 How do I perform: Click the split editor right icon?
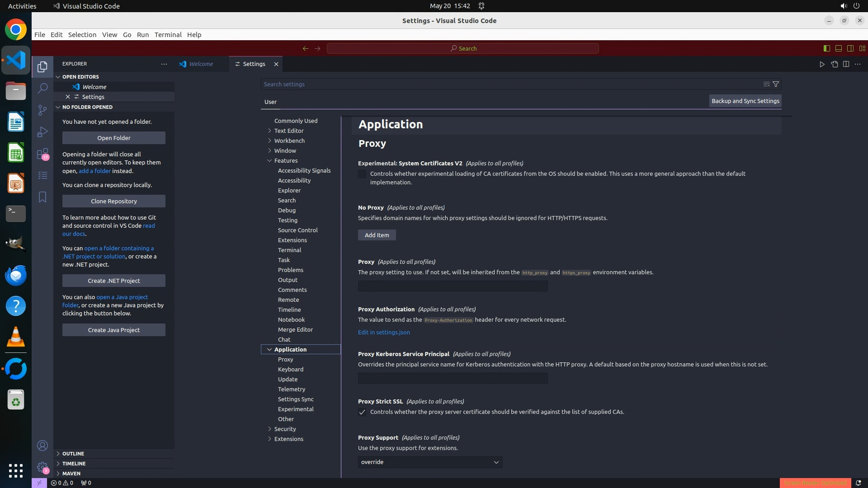pos(846,64)
